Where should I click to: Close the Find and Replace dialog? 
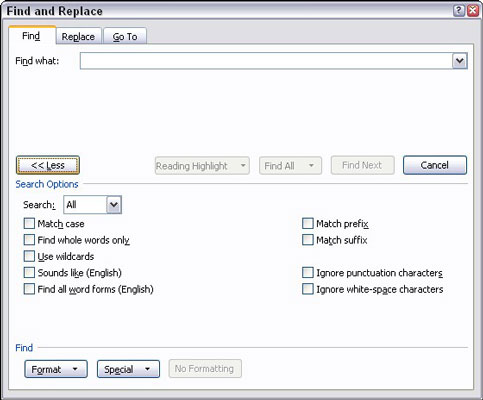[473, 11]
